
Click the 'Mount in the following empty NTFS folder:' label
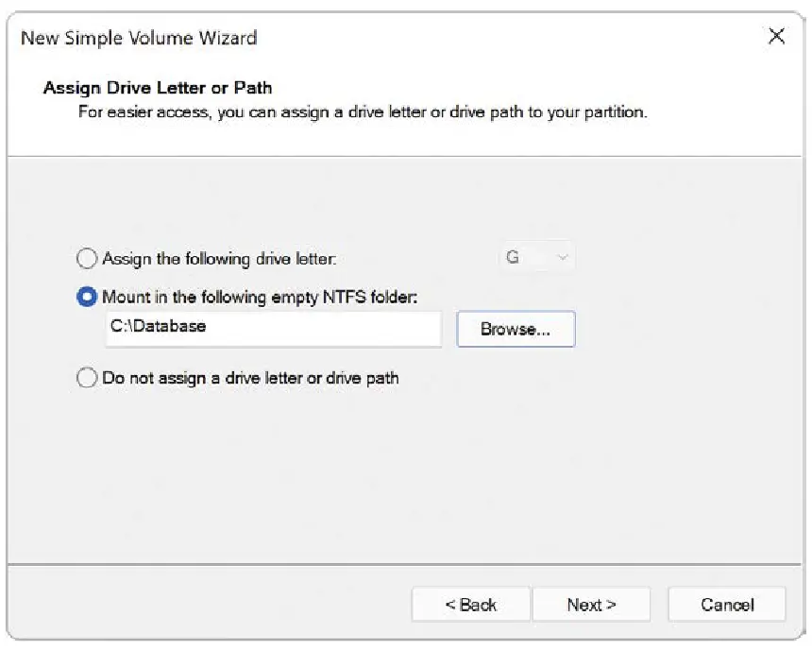pos(260,297)
